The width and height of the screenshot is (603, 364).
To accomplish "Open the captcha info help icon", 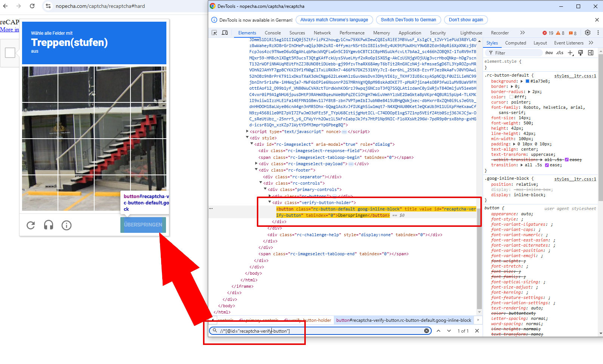I will pos(67,225).
